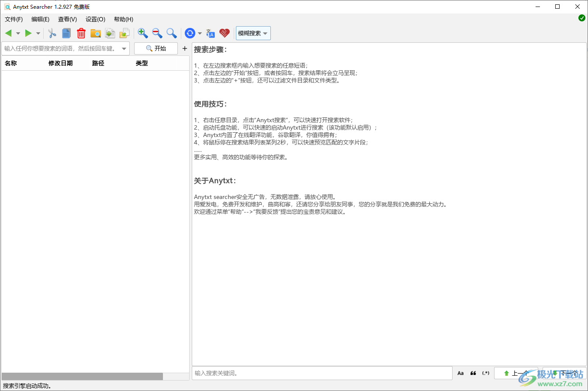Sort by the 修改日期 column header
Viewport: 588px width, 391px height.
(x=61, y=63)
